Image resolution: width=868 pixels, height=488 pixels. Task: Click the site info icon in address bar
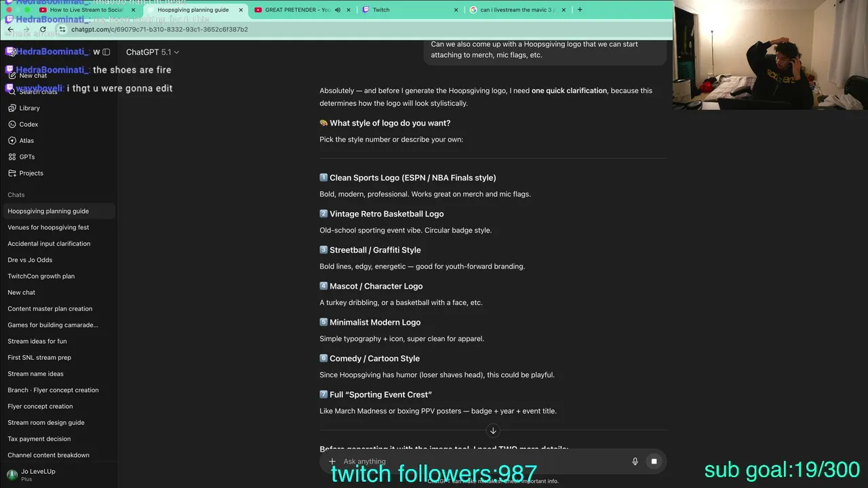[x=62, y=29]
